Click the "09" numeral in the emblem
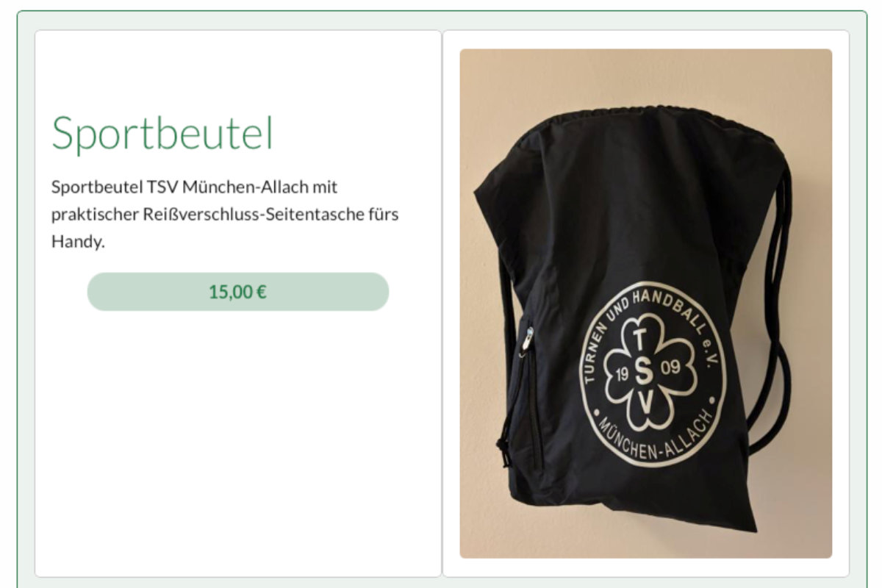This screenshot has width=882, height=588. pyautogui.click(x=670, y=369)
